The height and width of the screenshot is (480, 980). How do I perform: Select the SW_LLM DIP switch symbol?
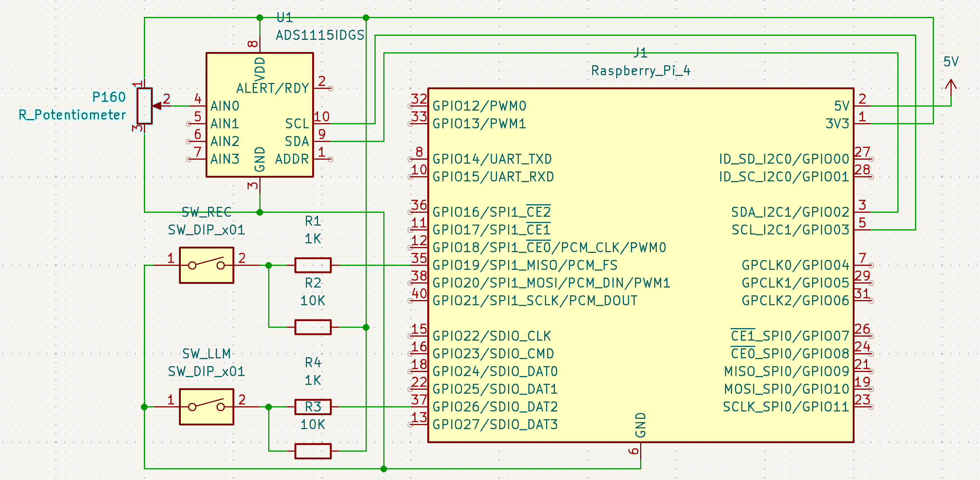point(206,407)
